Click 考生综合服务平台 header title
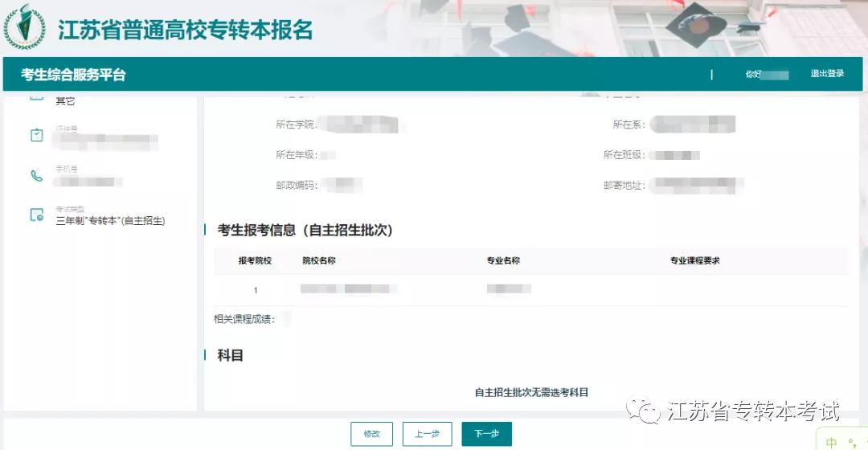868x450 pixels. click(73, 75)
